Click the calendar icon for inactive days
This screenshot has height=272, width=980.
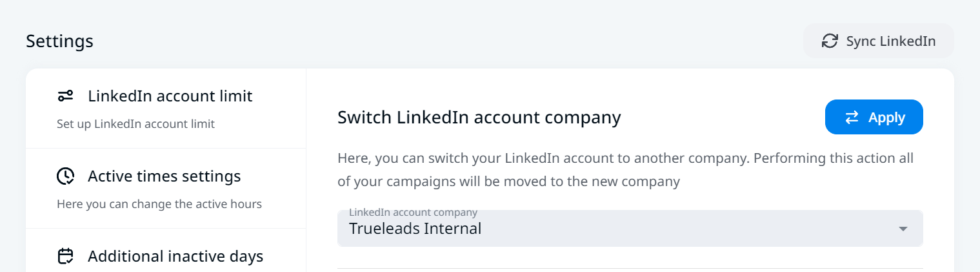coord(66,256)
